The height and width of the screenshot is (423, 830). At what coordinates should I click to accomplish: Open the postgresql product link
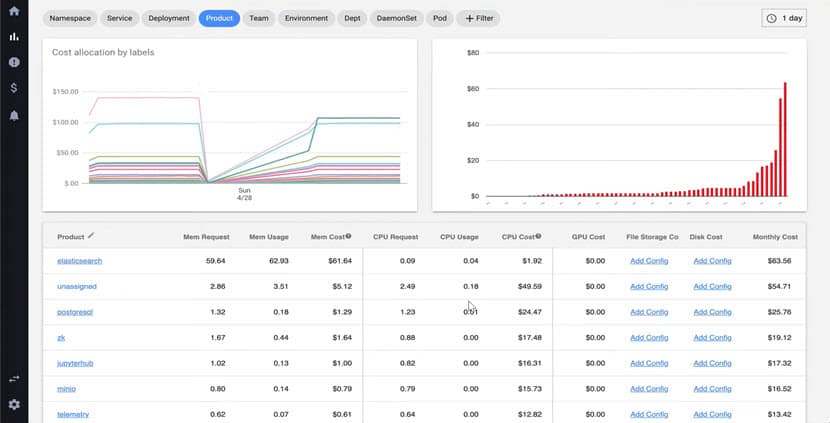(x=75, y=312)
